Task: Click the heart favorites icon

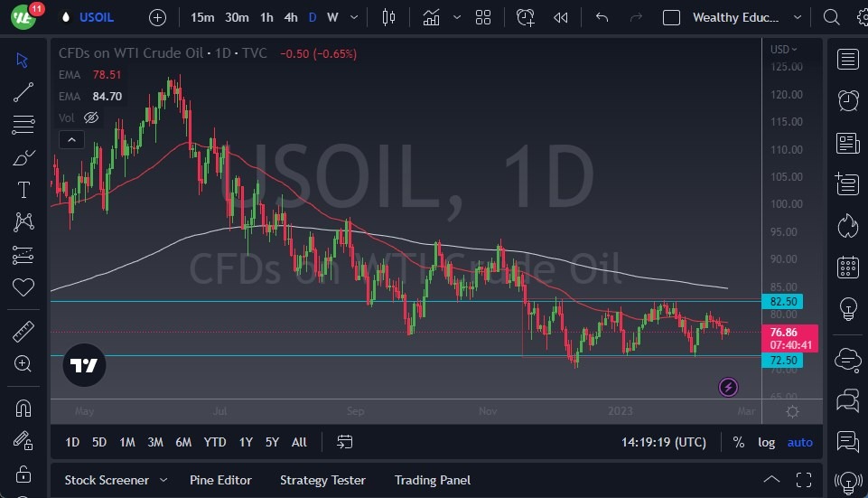Action: click(x=23, y=287)
